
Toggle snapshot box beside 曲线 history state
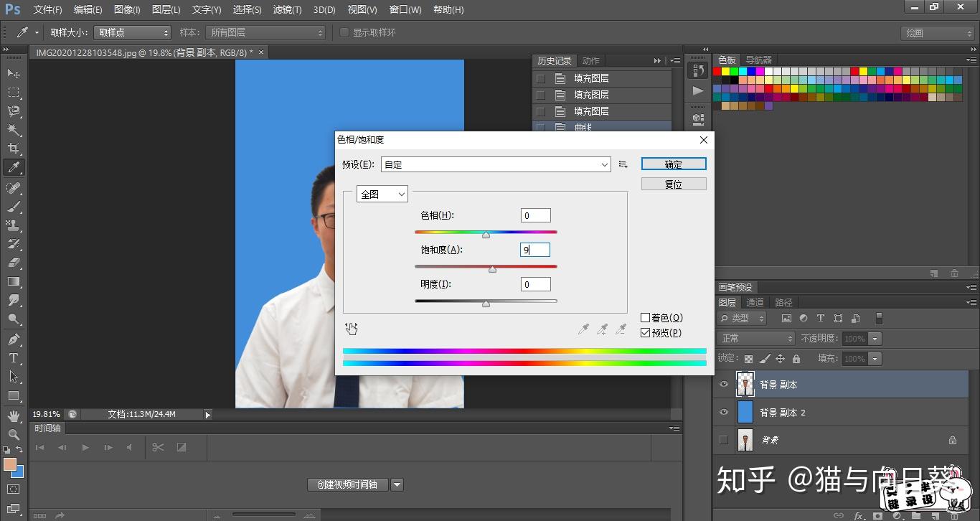pyautogui.click(x=541, y=128)
